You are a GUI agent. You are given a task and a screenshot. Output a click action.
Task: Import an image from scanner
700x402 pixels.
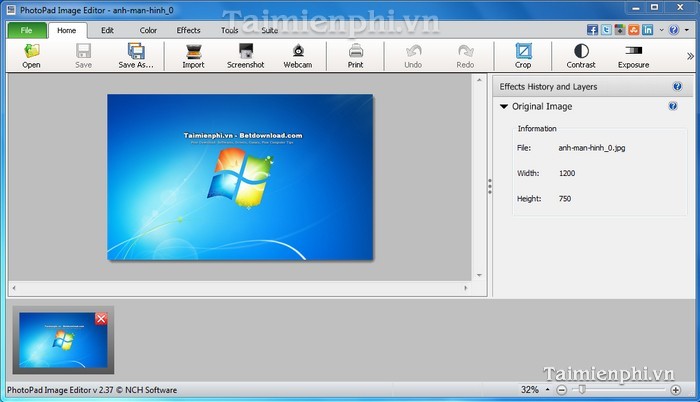pos(193,56)
